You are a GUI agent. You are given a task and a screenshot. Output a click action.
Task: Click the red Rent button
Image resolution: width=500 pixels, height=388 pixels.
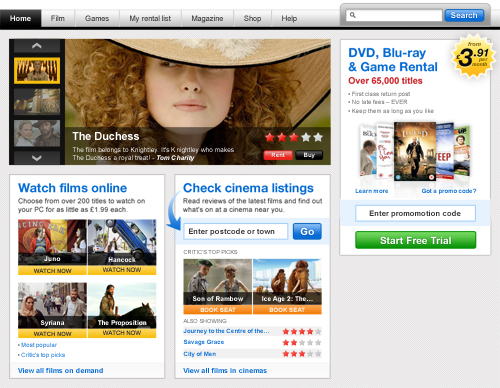point(278,155)
